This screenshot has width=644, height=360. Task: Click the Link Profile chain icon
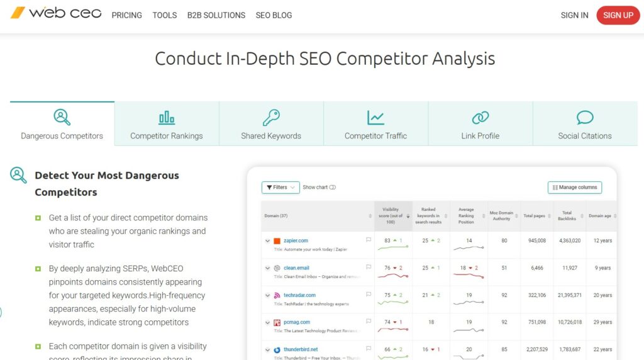tap(480, 117)
